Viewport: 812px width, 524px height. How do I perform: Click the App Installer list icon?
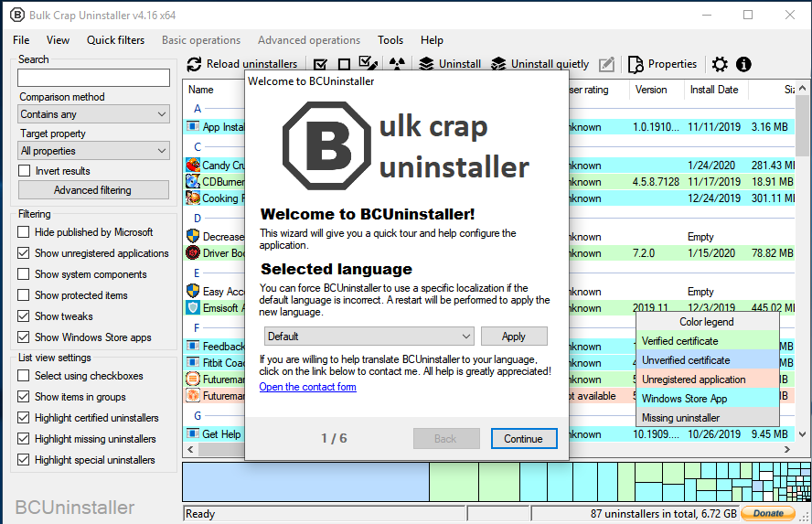[193, 126]
